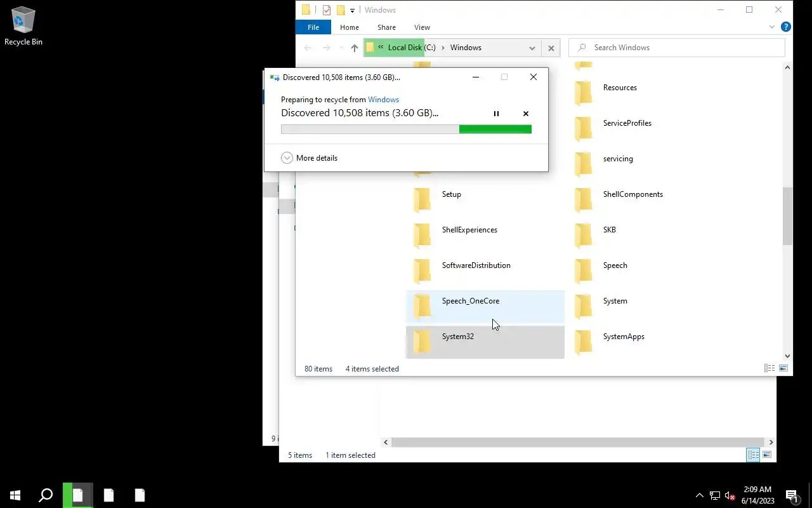Click the Local Disk (C:) breadcrumb

click(x=412, y=48)
